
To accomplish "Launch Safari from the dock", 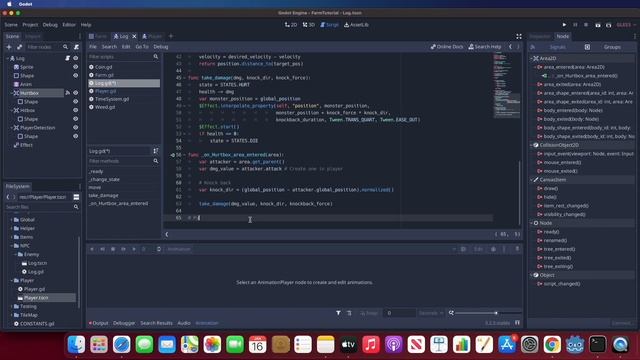I will [122, 344].
